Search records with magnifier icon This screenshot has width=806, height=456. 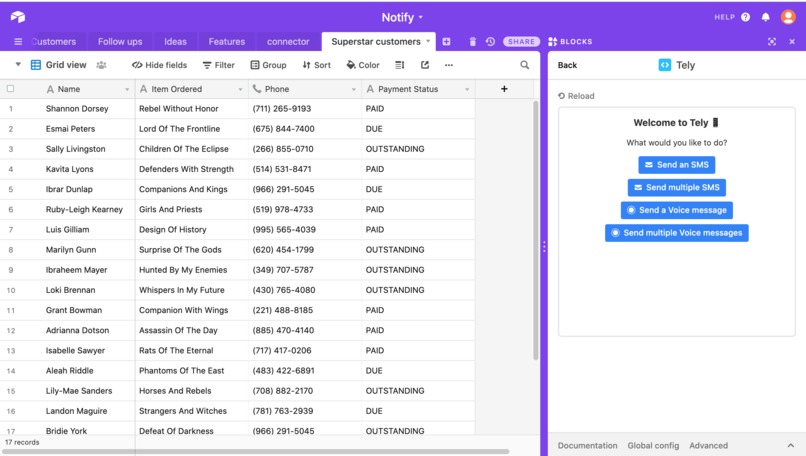(x=524, y=65)
